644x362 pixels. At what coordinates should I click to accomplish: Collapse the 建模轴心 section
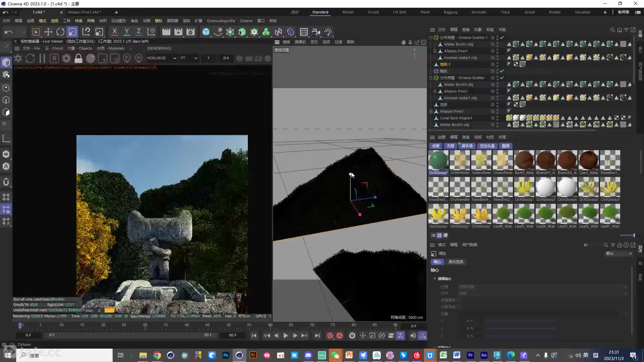pyautogui.click(x=435, y=279)
